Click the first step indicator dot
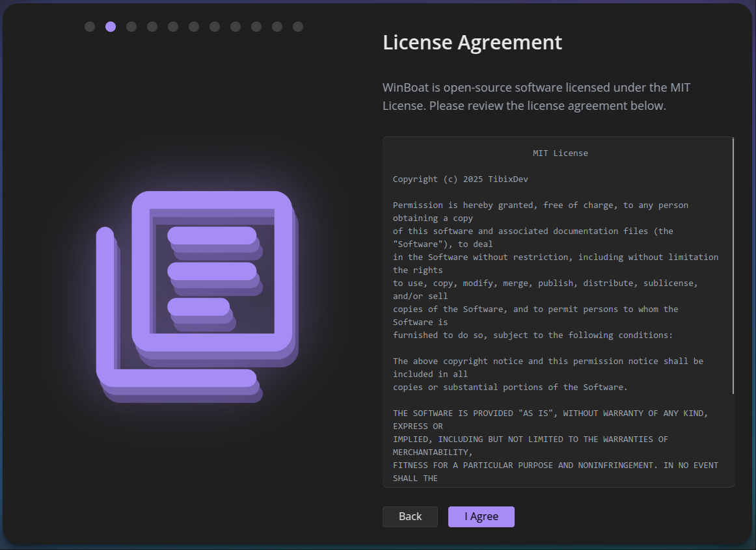Screen dimensions: 756x550 (x=90, y=27)
